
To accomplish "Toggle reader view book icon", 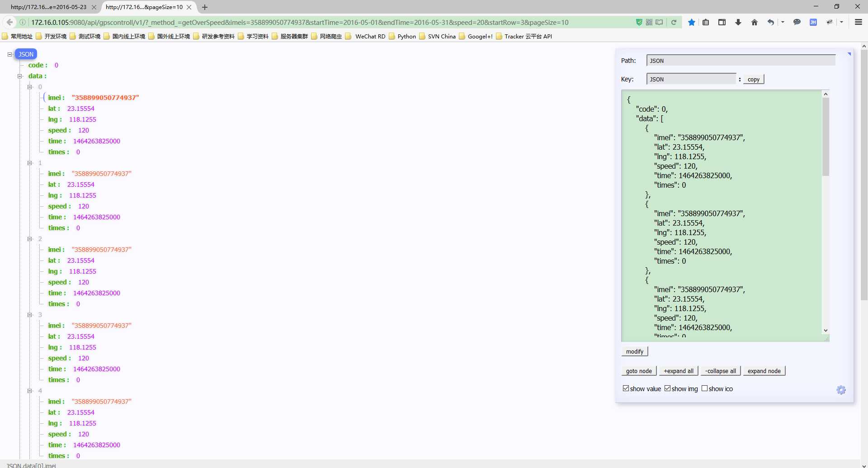I will pyautogui.click(x=660, y=22).
